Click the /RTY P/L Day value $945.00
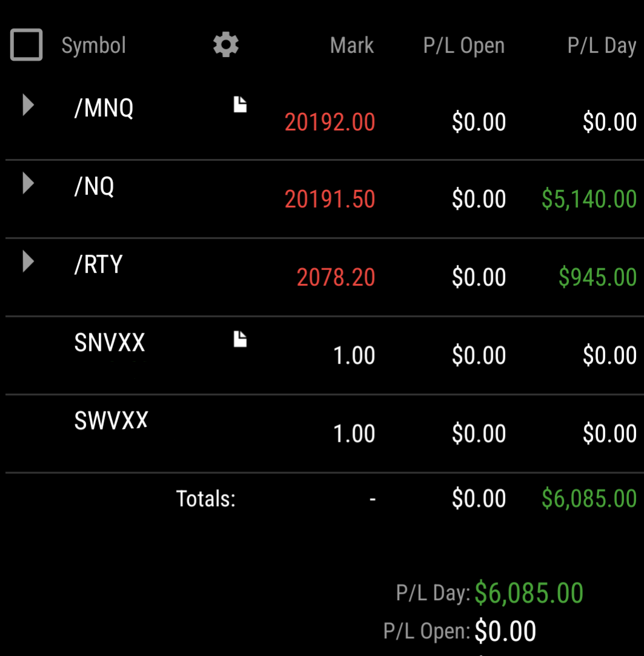The image size is (644, 656). point(597,277)
